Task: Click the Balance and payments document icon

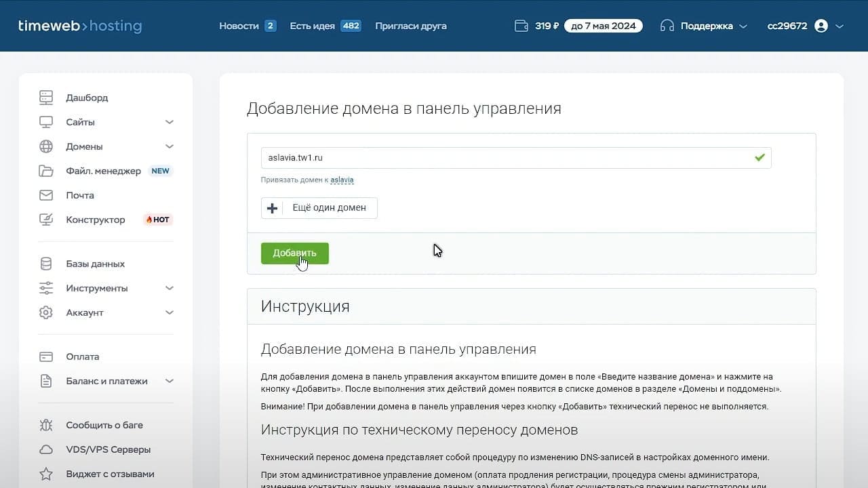Action: [x=46, y=381]
